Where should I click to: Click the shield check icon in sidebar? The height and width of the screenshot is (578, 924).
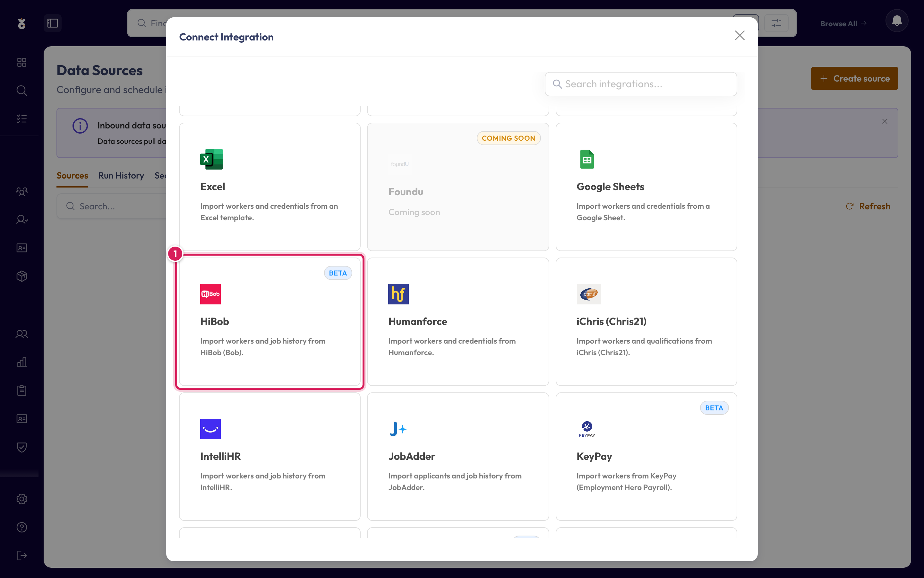pyautogui.click(x=22, y=447)
